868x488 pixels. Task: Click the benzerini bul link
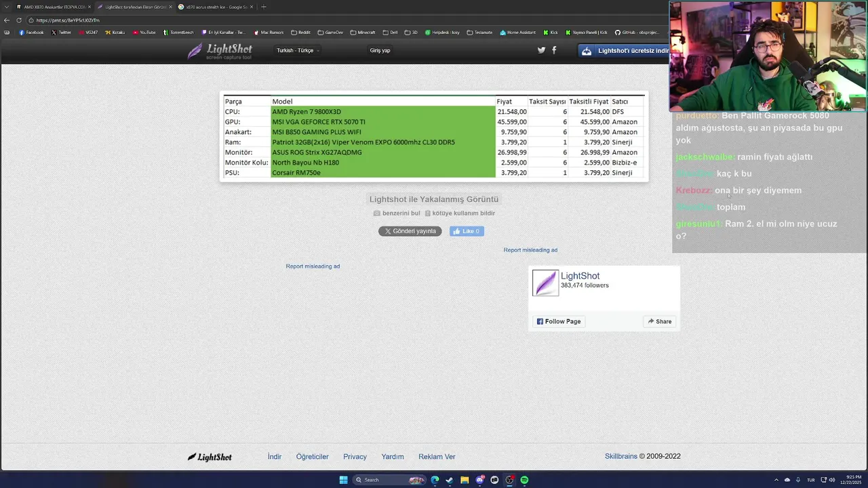click(x=397, y=213)
